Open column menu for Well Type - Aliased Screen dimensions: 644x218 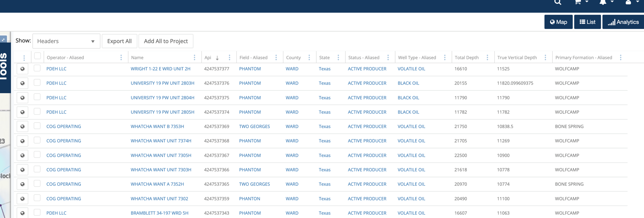445,58
